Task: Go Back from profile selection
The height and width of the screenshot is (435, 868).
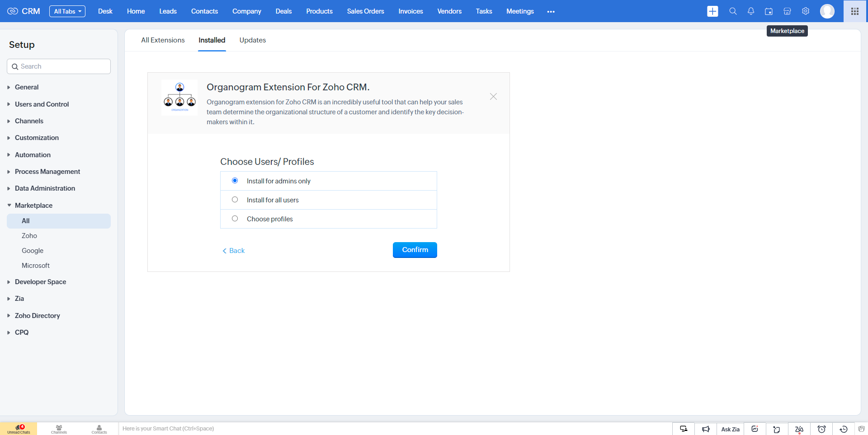Action: pyautogui.click(x=233, y=251)
